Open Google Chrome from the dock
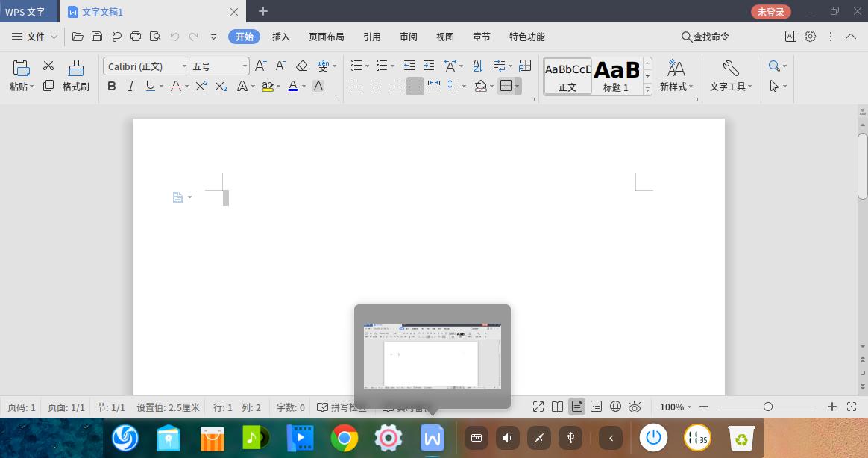This screenshot has height=458, width=868. (345, 438)
